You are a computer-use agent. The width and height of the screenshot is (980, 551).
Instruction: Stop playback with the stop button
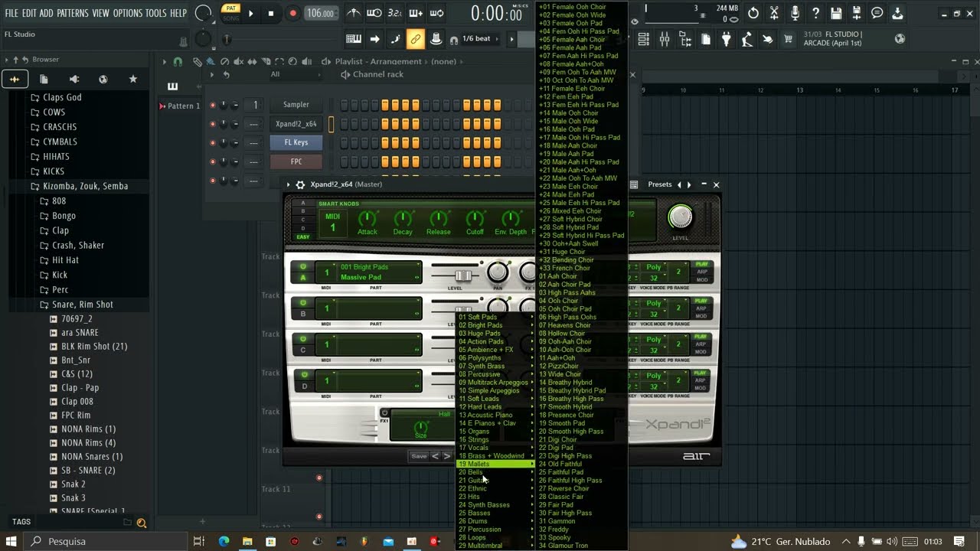pos(271,13)
